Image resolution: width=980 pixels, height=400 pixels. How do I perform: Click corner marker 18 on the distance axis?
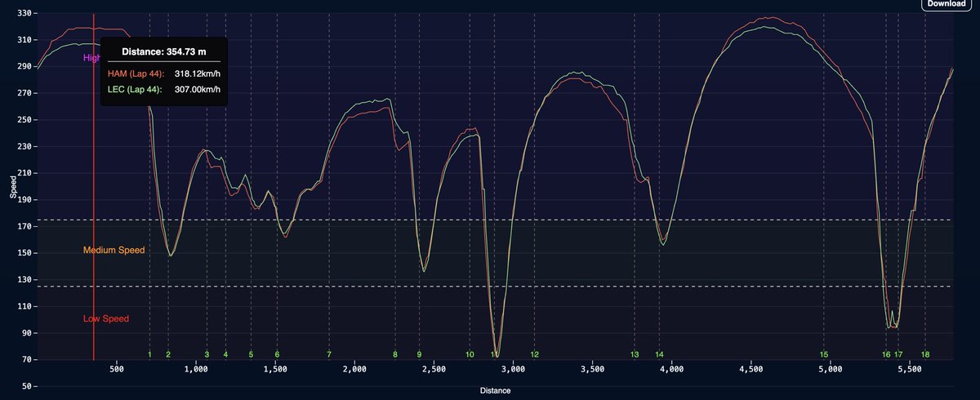point(925,355)
